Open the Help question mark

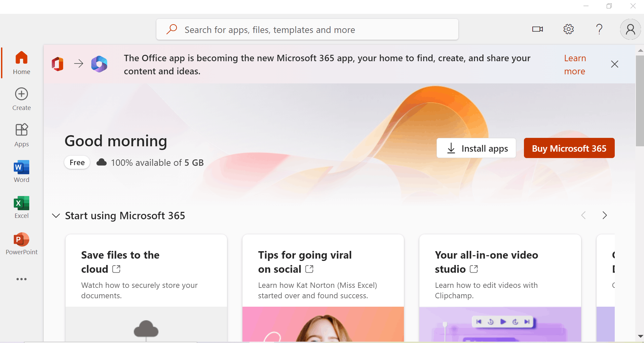[x=599, y=29]
